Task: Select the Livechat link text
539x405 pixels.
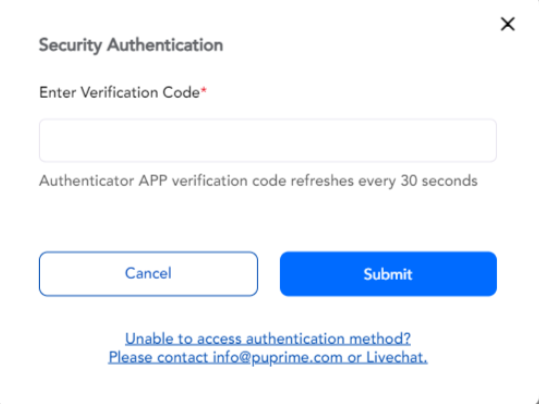Action: click(x=397, y=358)
